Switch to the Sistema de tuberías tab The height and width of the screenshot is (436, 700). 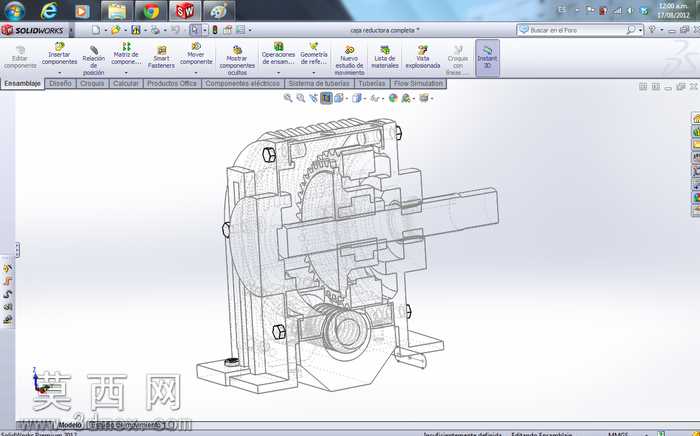pos(319,83)
